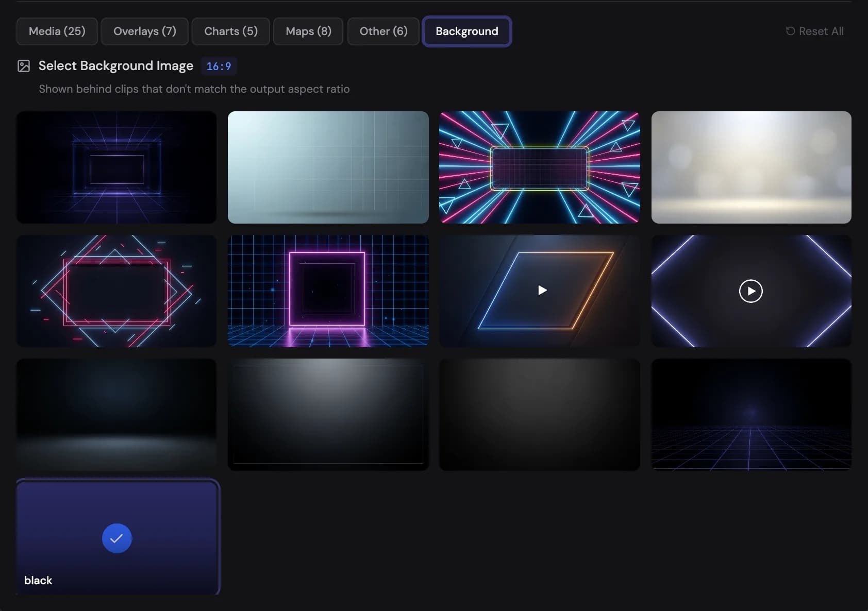868x611 pixels.
Task: Click the 'black' background label
Action: (x=38, y=580)
